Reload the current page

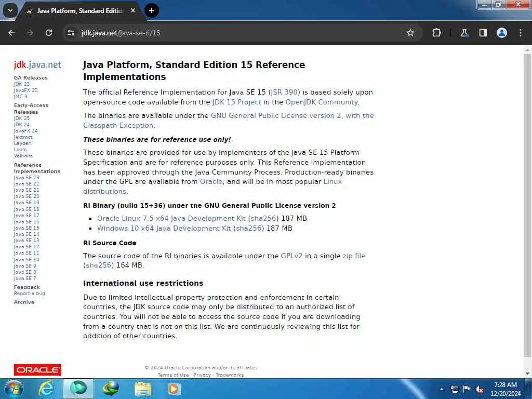point(49,33)
